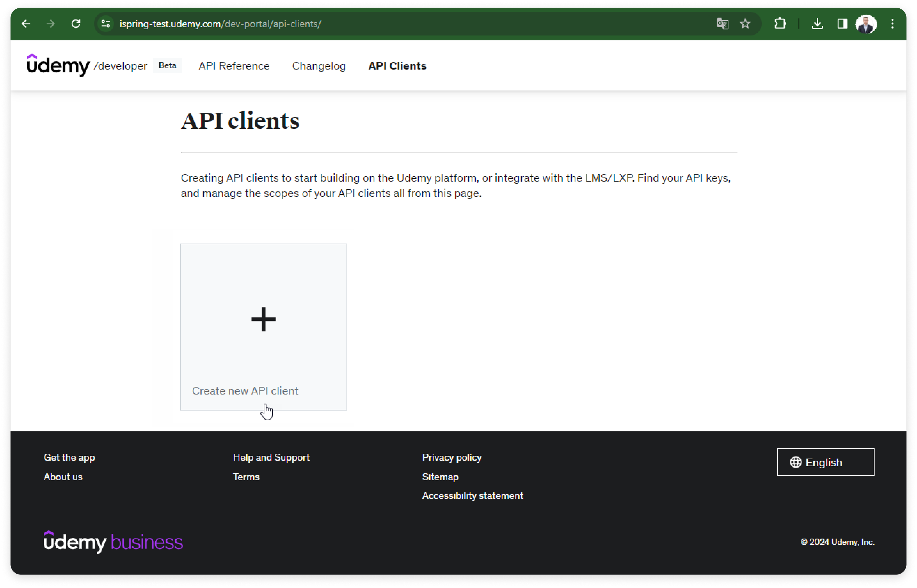
Task: Open the Accessibility statement link
Action: point(472,495)
